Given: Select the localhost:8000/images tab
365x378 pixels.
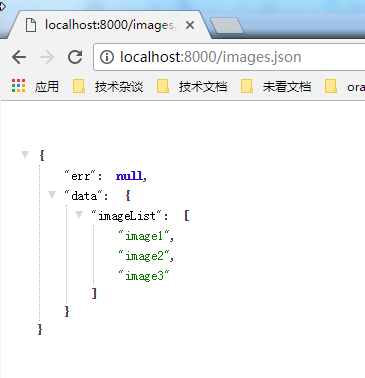Looking at the screenshot, I should point(109,25).
